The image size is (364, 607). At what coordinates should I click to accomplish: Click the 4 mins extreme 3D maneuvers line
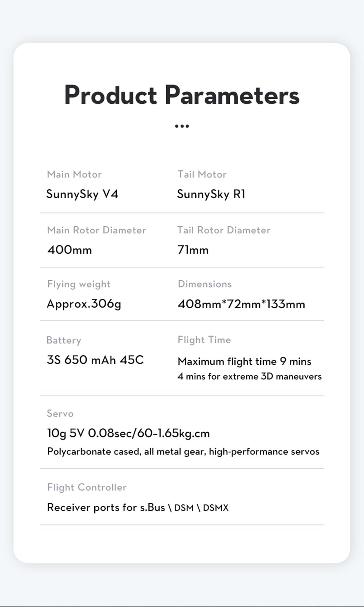point(249,376)
